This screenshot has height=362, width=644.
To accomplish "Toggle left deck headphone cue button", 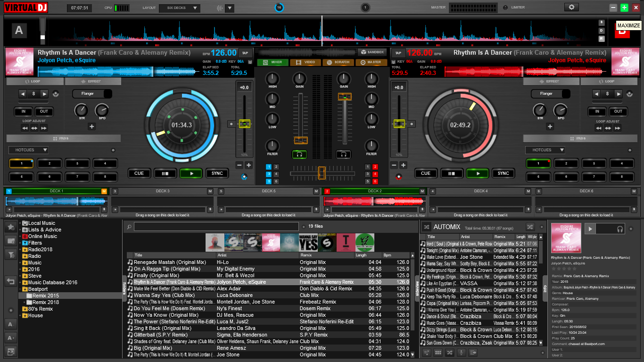I will [x=299, y=154].
